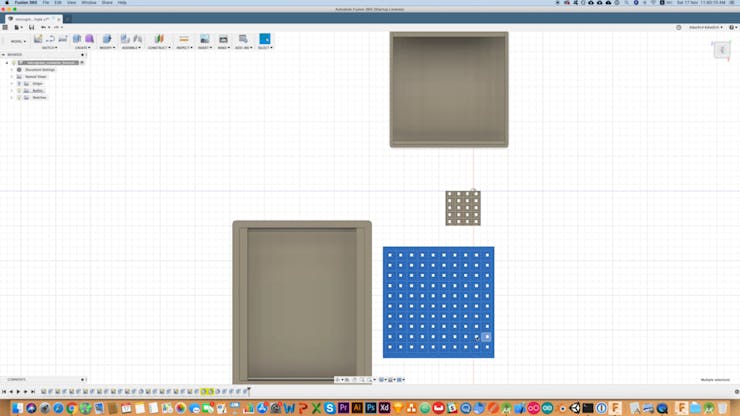The image size is (740, 416).
Task: Toggle the Bodies folder light bulb
Action: tap(19, 91)
